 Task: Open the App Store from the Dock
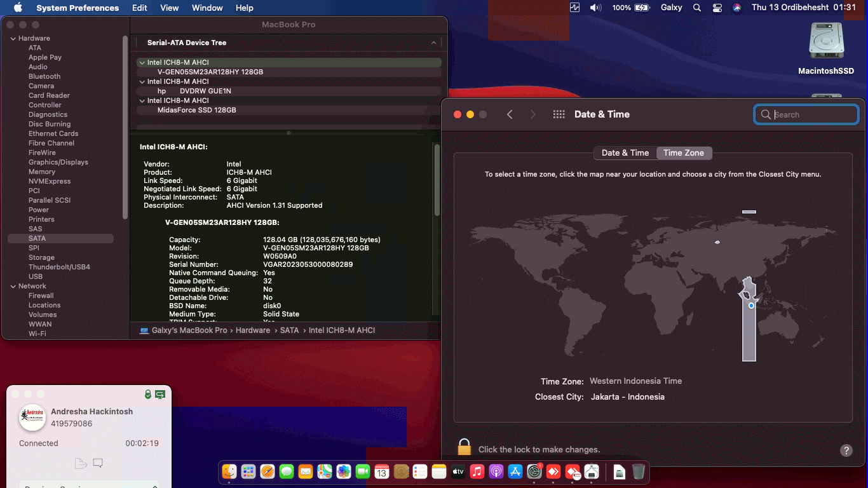[x=515, y=471]
